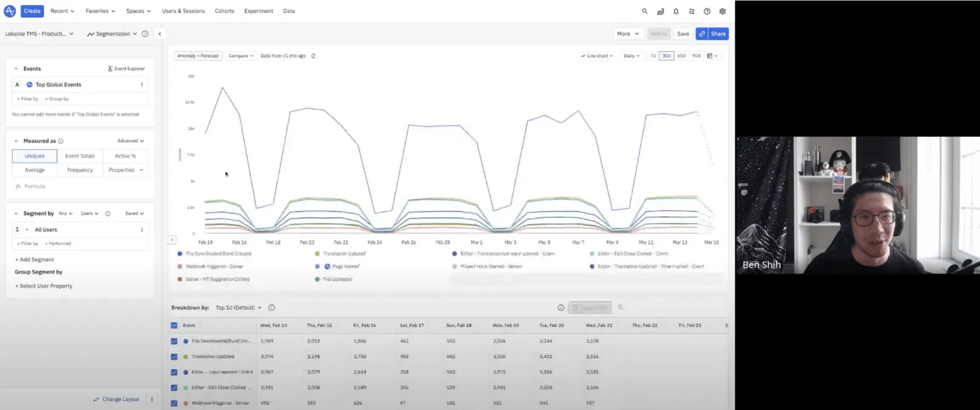Click Add Segment link

[x=36, y=260]
